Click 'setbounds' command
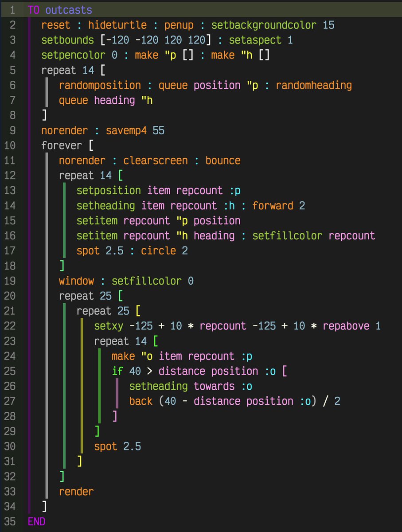402x532 pixels. tap(67, 40)
